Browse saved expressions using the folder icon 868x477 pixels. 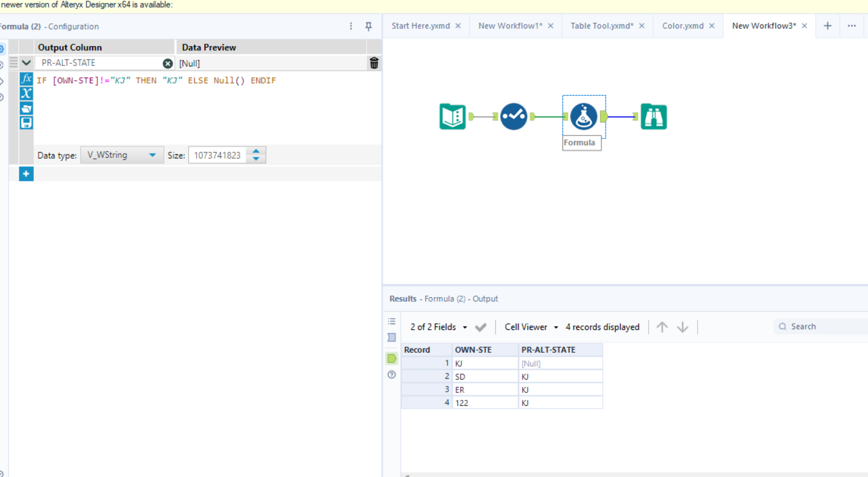click(26, 108)
